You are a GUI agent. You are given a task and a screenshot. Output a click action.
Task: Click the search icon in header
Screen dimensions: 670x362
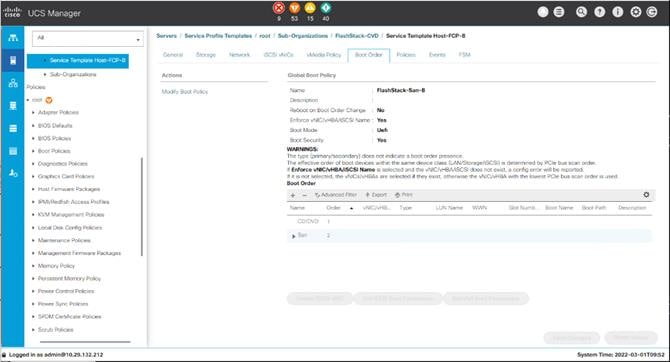581,12
